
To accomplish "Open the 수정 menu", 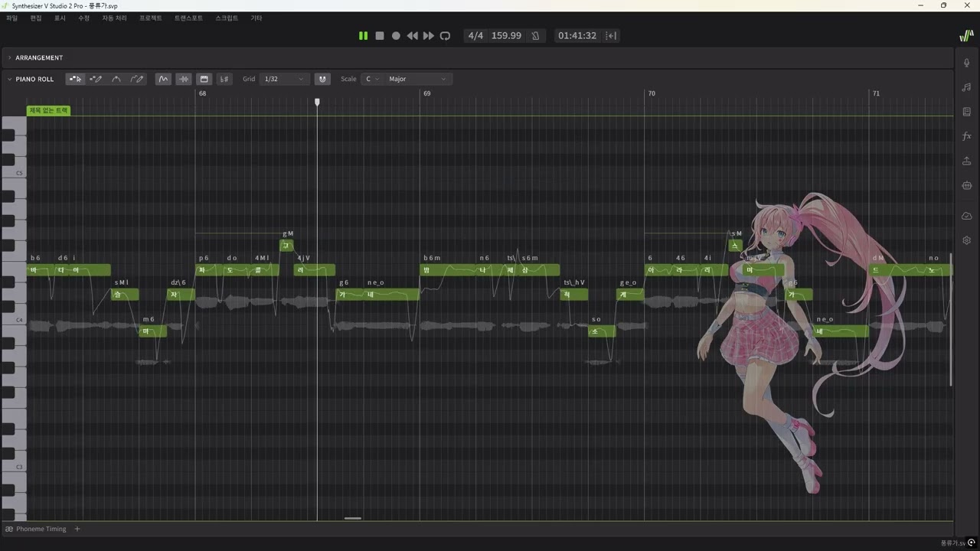I will 83,18.
